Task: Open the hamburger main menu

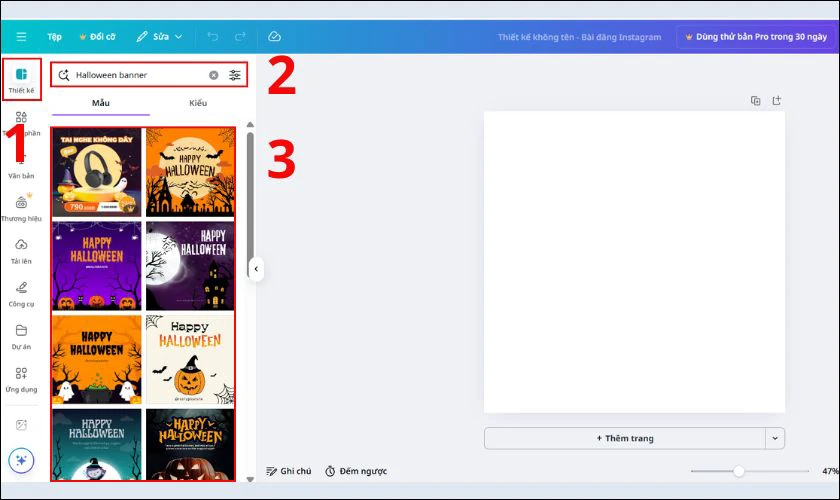Action: 21,37
